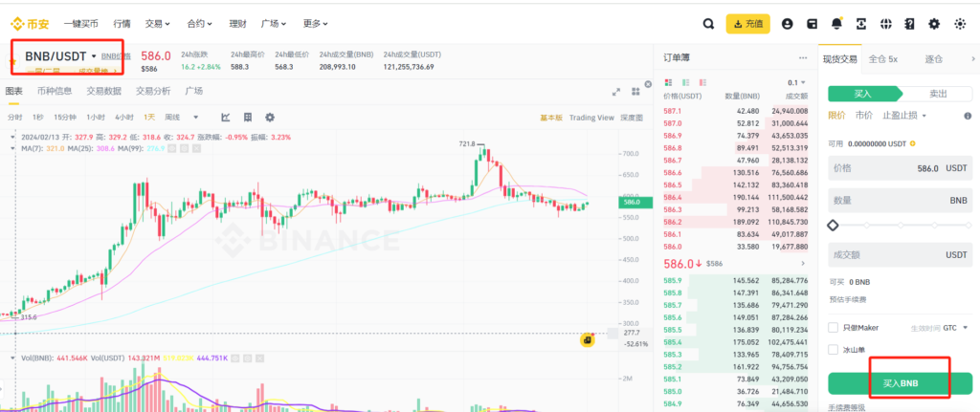Click the chart grid layout icon
Screen dimensions: 980x412
tap(635, 92)
